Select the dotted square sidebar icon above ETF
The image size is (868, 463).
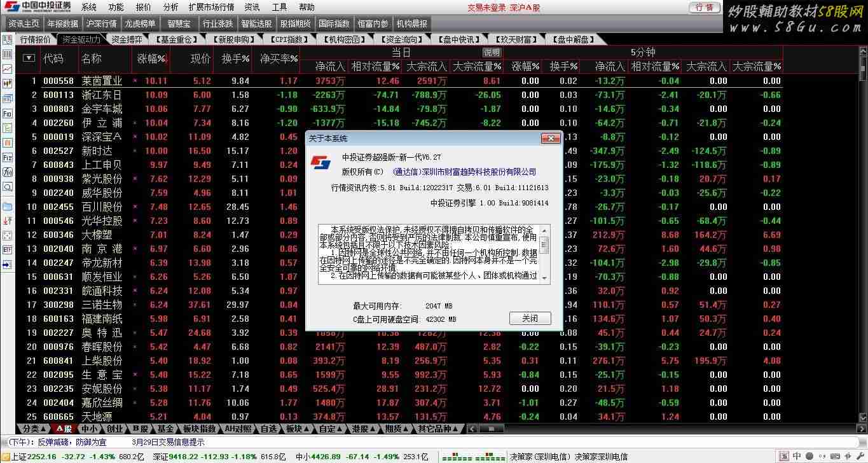[x=8, y=234]
